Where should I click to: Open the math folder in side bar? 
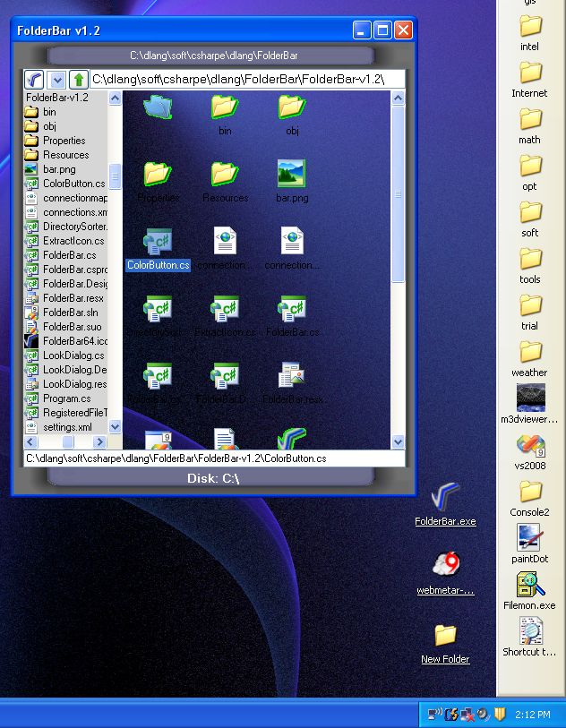click(x=530, y=125)
